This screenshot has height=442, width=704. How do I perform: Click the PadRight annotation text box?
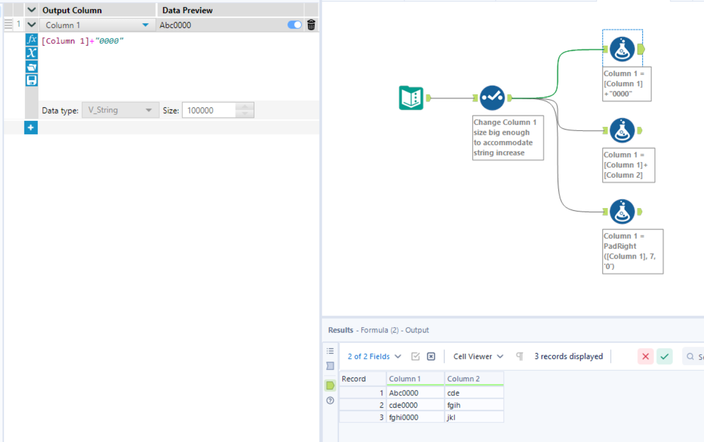(x=633, y=251)
